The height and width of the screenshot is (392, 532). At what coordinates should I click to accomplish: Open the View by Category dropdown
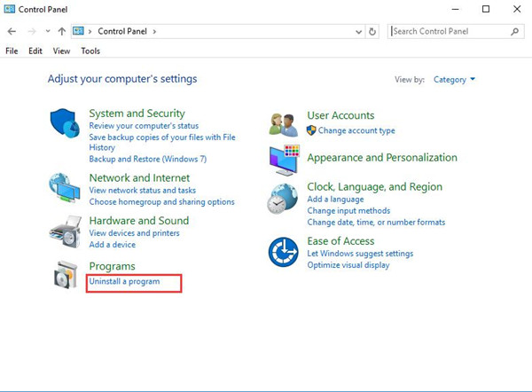tap(454, 80)
